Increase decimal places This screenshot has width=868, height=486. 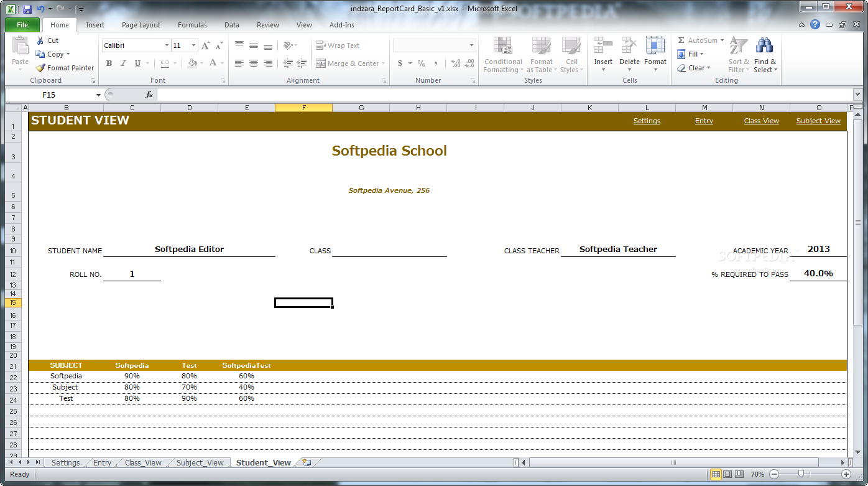(x=455, y=63)
